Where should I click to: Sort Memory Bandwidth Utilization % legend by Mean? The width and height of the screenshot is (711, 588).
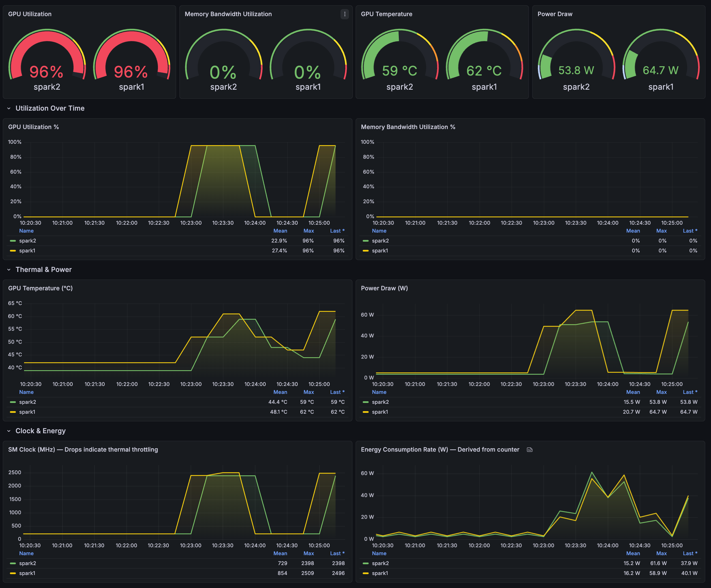(633, 231)
